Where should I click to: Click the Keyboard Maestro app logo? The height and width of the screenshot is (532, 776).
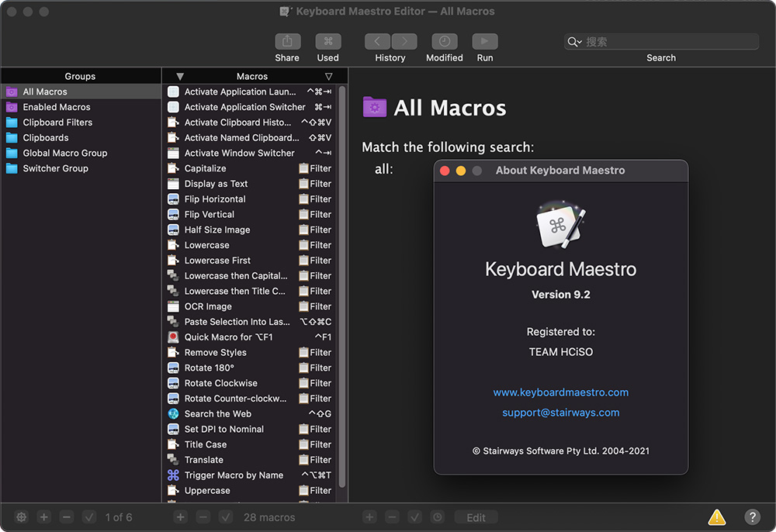click(x=561, y=225)
